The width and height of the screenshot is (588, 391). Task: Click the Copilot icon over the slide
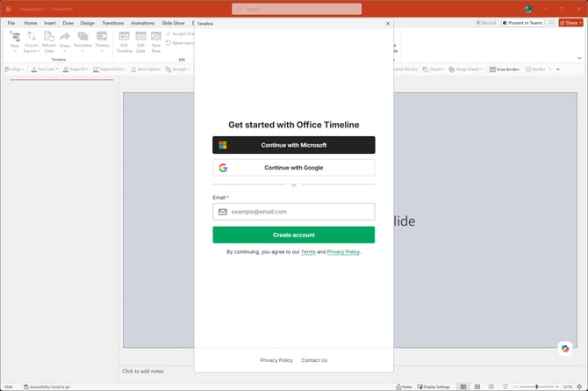tap(565, 349)
